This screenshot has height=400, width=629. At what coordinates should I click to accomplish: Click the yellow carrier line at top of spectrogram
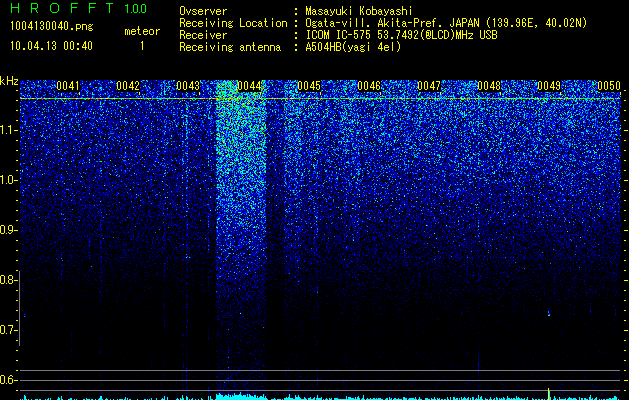[x=320, y=98]
